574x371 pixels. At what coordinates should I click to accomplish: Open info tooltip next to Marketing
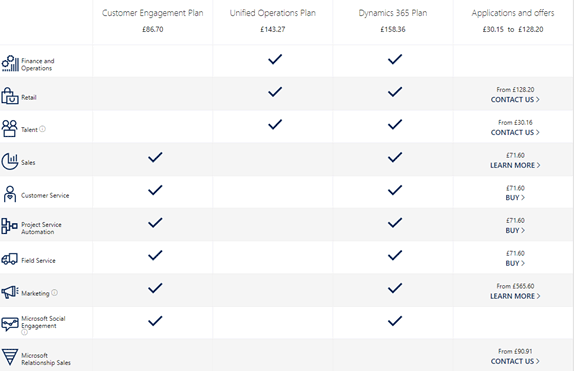coord(55,293)
